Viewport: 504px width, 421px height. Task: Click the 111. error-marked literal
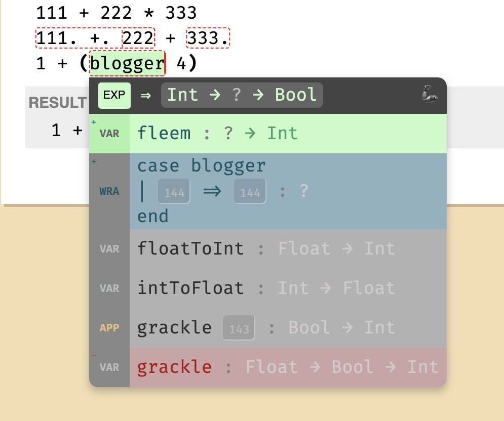(x=56, y=38)
